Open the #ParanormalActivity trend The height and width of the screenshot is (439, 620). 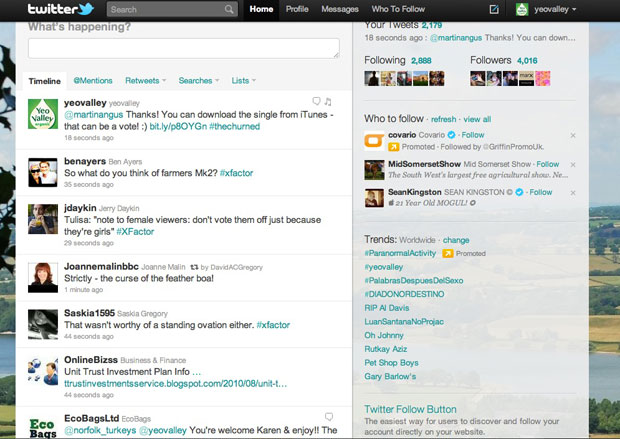pyautogui.click(x=400, y=253)
